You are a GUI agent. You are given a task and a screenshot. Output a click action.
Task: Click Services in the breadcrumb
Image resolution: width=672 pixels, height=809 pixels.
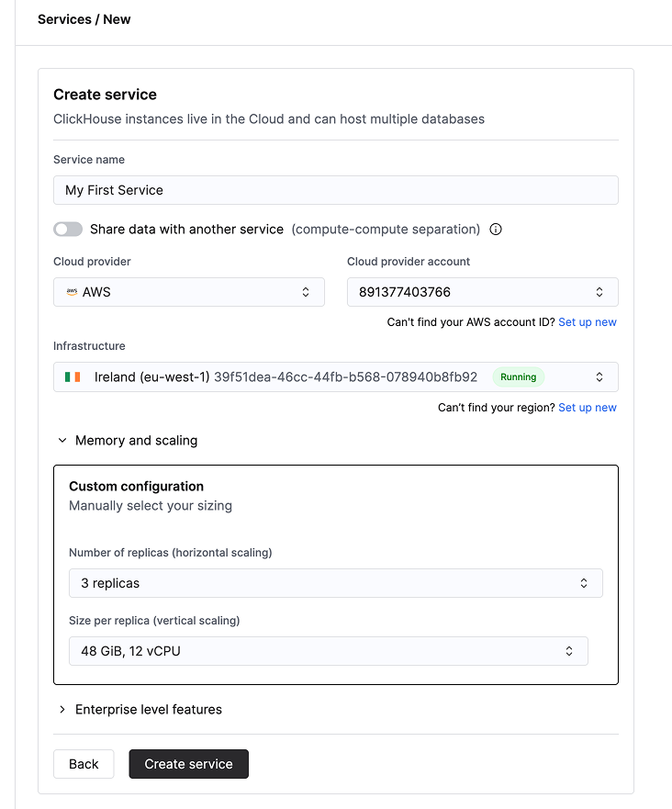[64, 18]
